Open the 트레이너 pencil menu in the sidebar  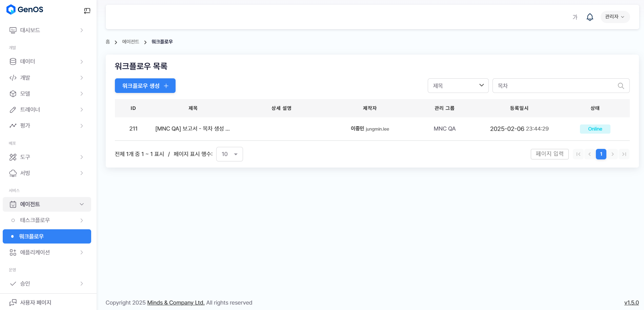coord(46,110)
